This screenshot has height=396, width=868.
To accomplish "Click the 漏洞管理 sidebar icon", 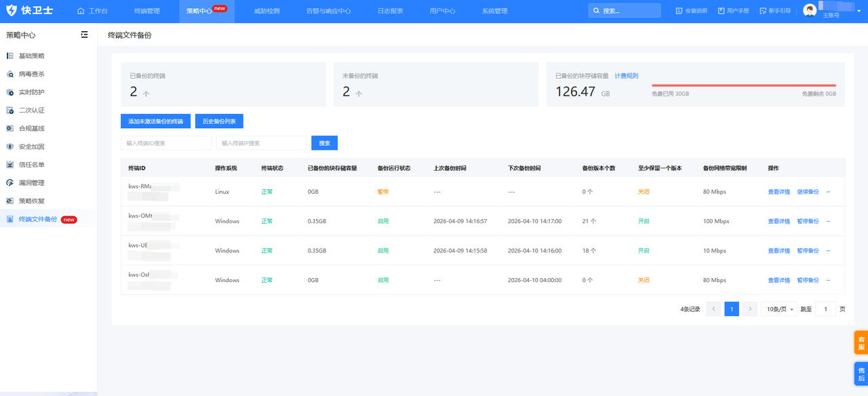I will pyautogui.click(x=10, y=183).
